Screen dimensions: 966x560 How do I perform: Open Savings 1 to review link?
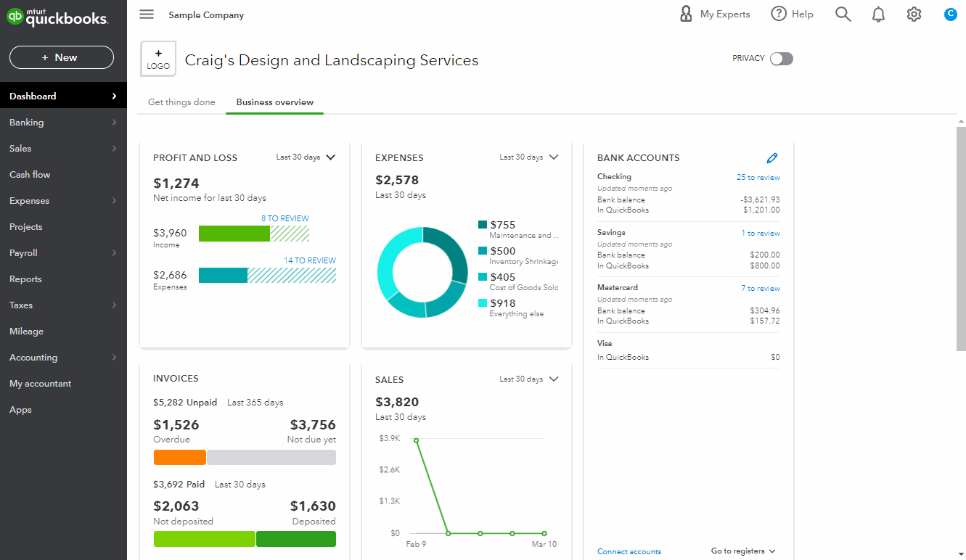tap(761, 233)
